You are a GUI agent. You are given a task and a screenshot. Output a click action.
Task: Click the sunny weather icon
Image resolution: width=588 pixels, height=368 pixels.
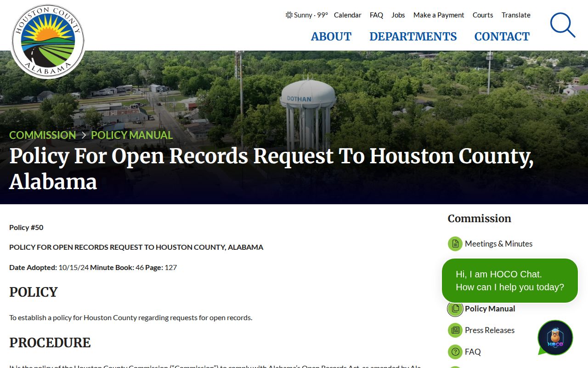289,15
